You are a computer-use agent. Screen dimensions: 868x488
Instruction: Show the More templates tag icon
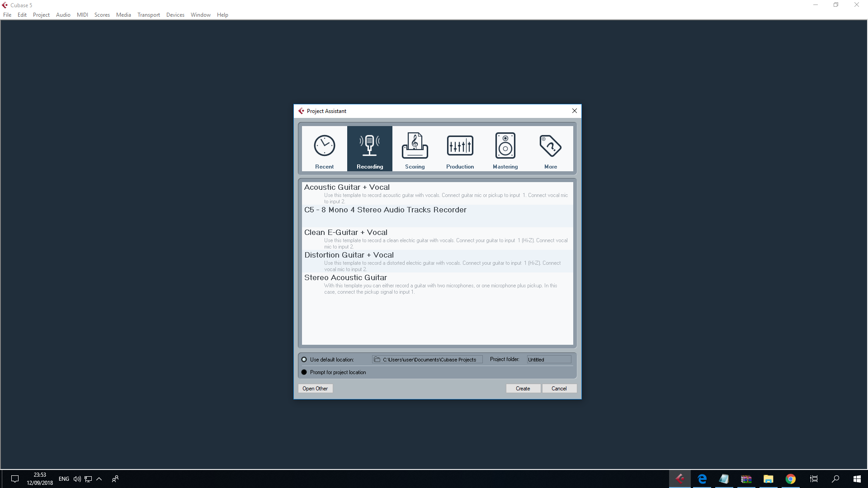click(550, 149)
